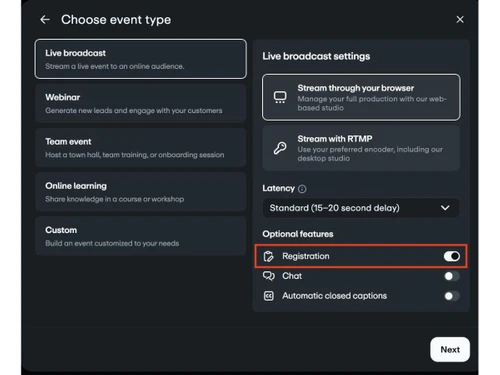Click the Live broadcast settings heading
Screen dimensions: 500x375
click(316, 56)
